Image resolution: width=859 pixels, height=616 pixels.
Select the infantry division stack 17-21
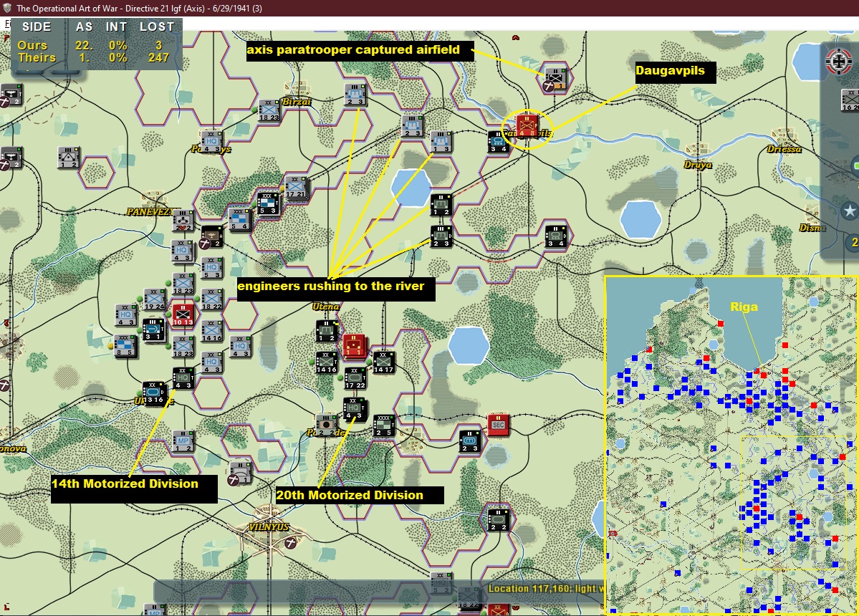296,187
